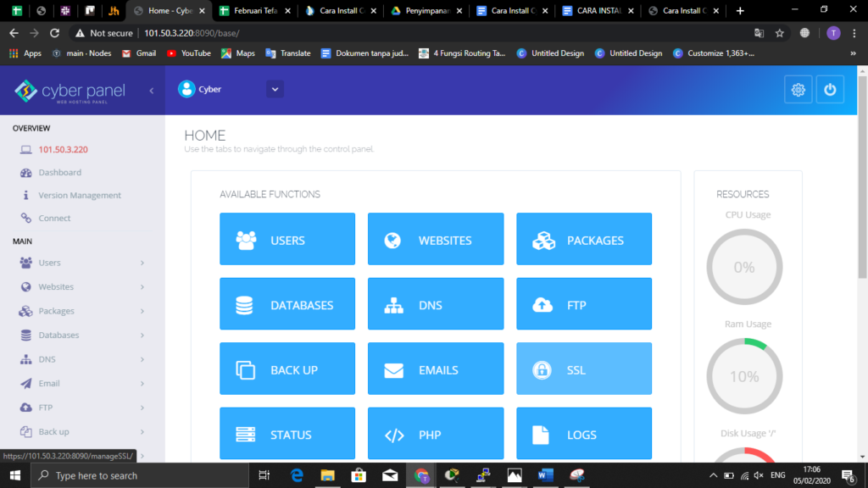Click the FTP cloud upload icon in sidebar

tap(26, 408)
